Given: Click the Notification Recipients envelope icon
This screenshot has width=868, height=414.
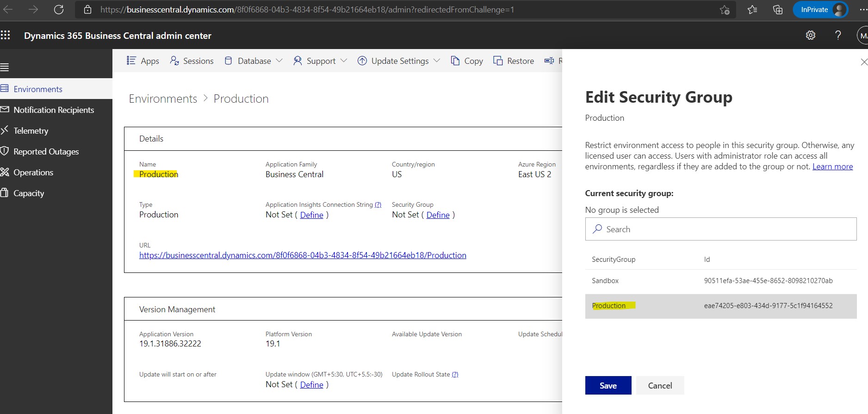Looking at the screenshot, I should pos(5,109).
